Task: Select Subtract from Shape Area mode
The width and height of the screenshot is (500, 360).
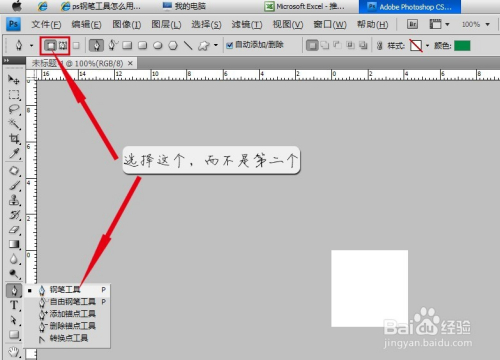Action: pyautogui.click(x=337, y=45)
